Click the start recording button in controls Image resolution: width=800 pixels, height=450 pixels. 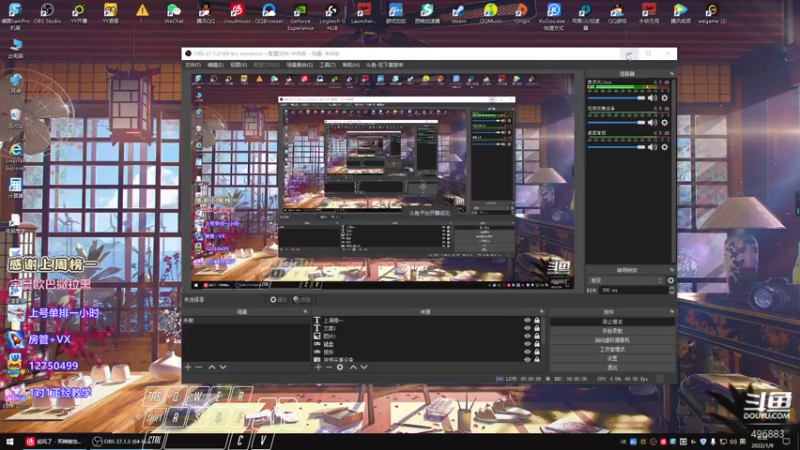(x=612, y=331)
